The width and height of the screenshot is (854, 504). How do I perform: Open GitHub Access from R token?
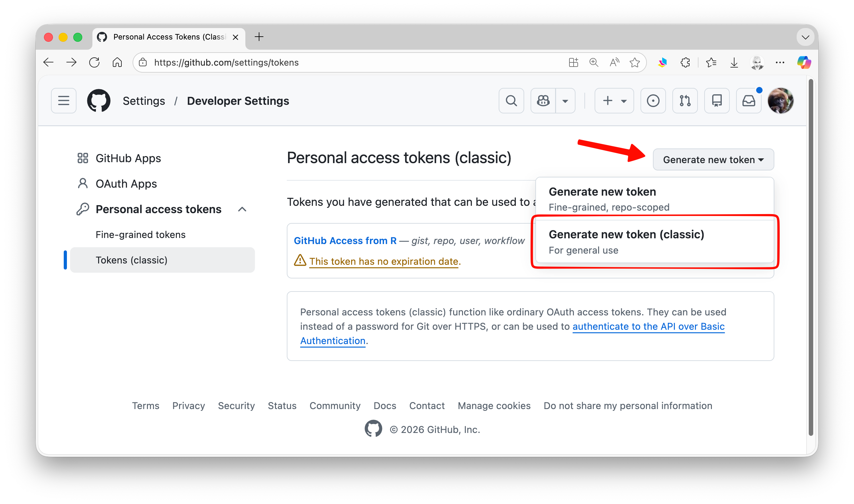pos(345,241)
